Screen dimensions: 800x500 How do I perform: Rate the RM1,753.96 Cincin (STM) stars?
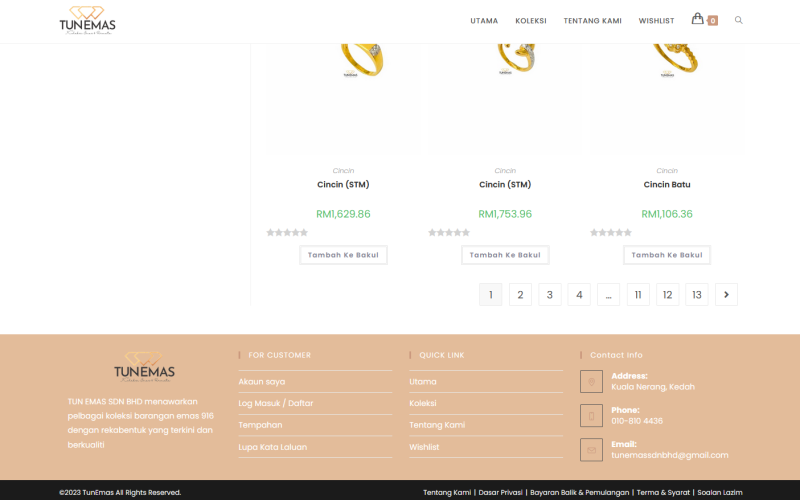tap(449, 233)
